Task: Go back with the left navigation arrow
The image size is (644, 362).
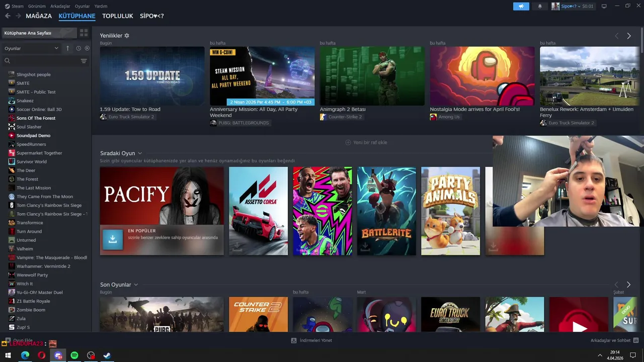Action: (x=8, y=16)
